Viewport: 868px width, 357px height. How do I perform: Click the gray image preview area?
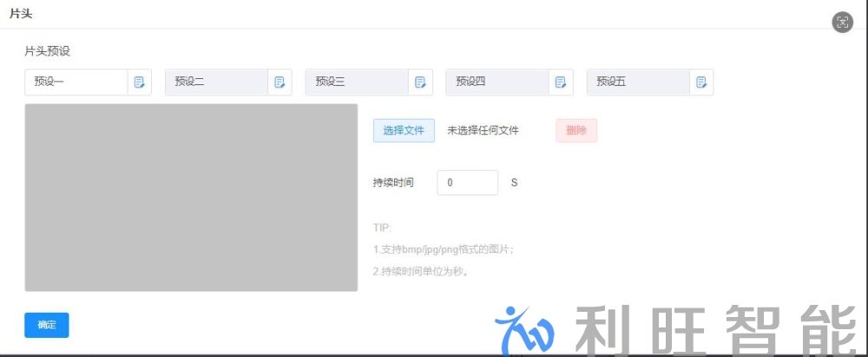point(191,197)
